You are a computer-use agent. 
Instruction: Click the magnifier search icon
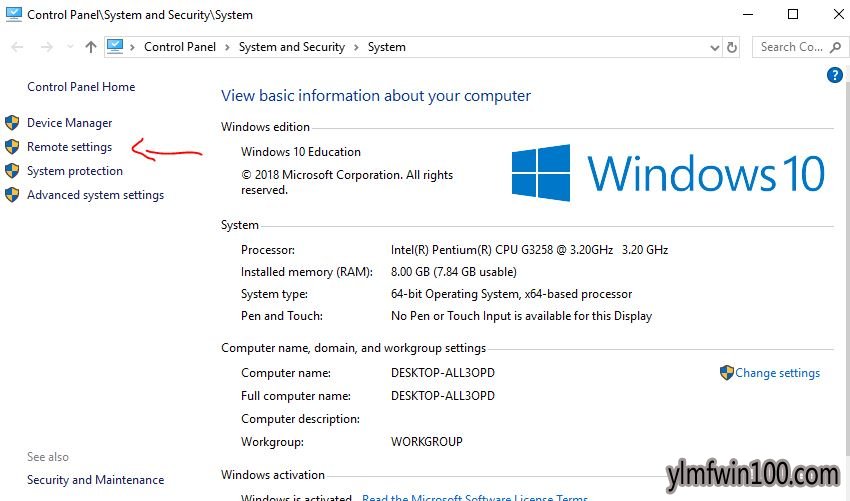pyautogui.click(x=835, y=47)
